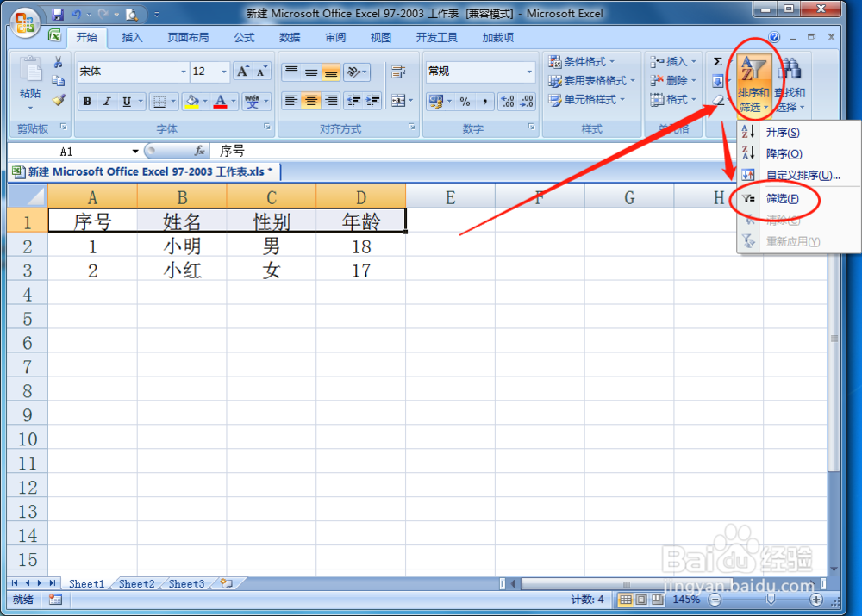The height and width of the screenshot is (616, 862).
Task: Click the Copy icon
Action: tap(59, 81)
